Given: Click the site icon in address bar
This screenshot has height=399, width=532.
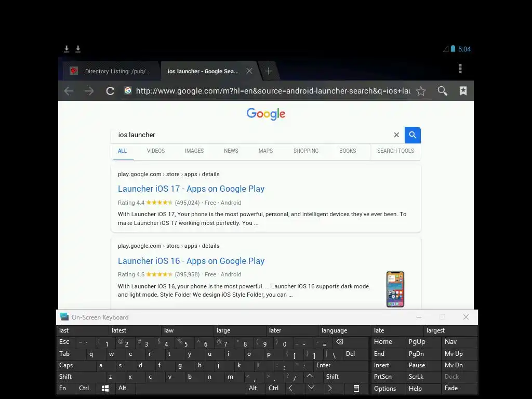Looking at the screenshot, I should (128, 90).
